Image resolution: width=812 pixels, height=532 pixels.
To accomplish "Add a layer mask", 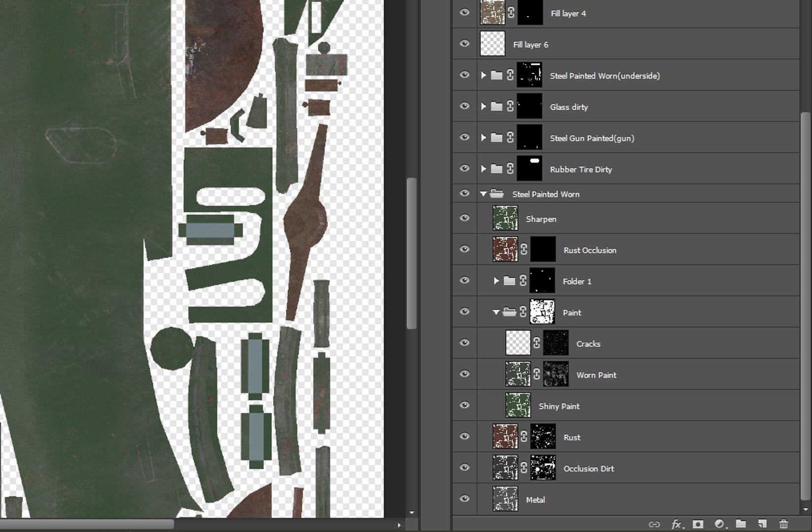I will (698, 524).
